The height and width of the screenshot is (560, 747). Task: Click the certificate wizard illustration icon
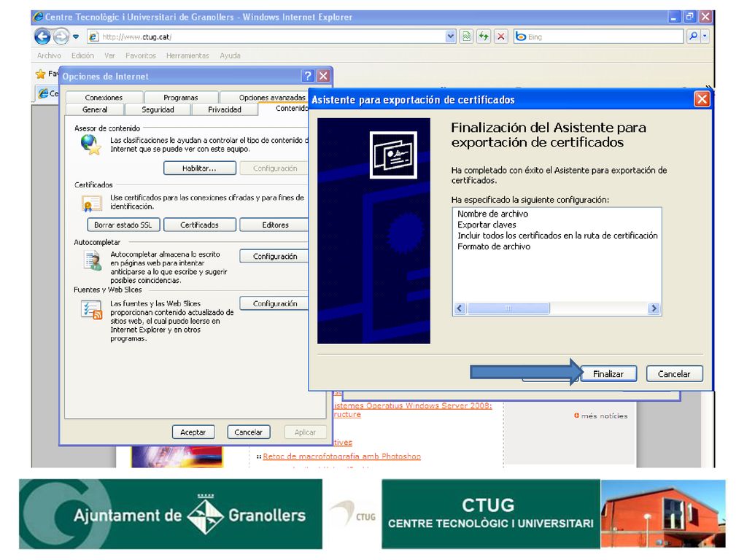point(393,155)
